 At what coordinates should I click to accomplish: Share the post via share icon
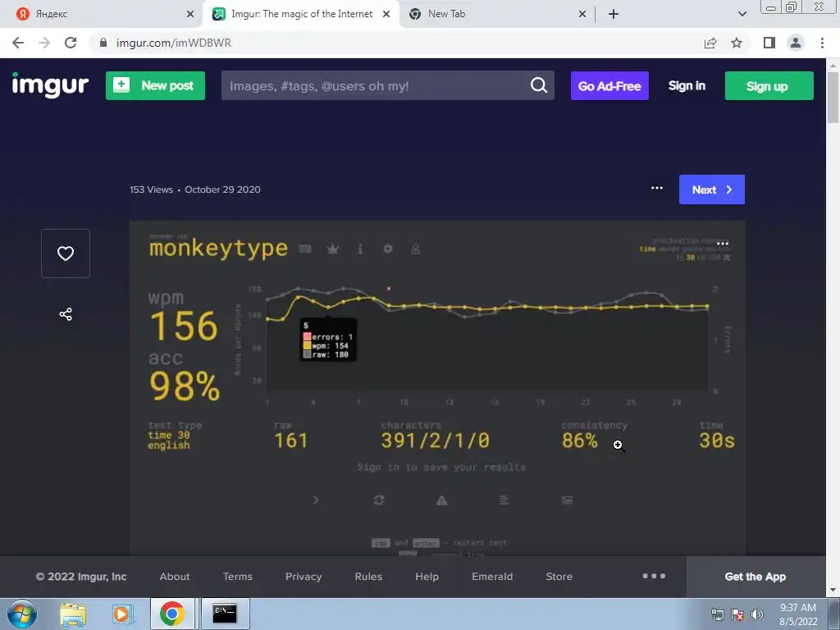tap(66, 314)
